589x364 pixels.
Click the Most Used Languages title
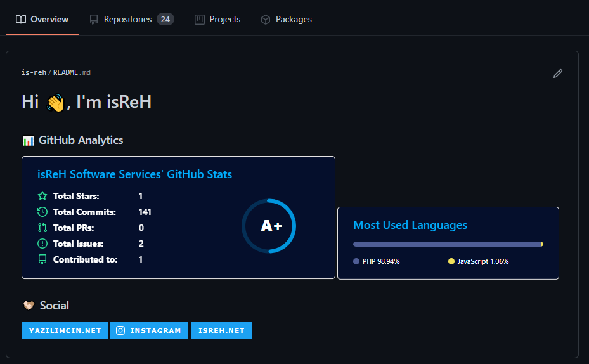coord(410,225)
